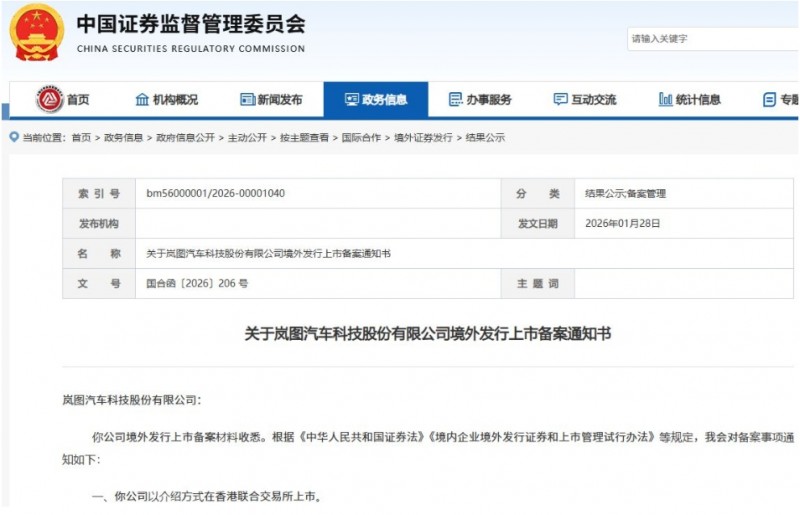Click the 请输入关键字 search field
The image size is (800, 515).
(x=713, y=39)
